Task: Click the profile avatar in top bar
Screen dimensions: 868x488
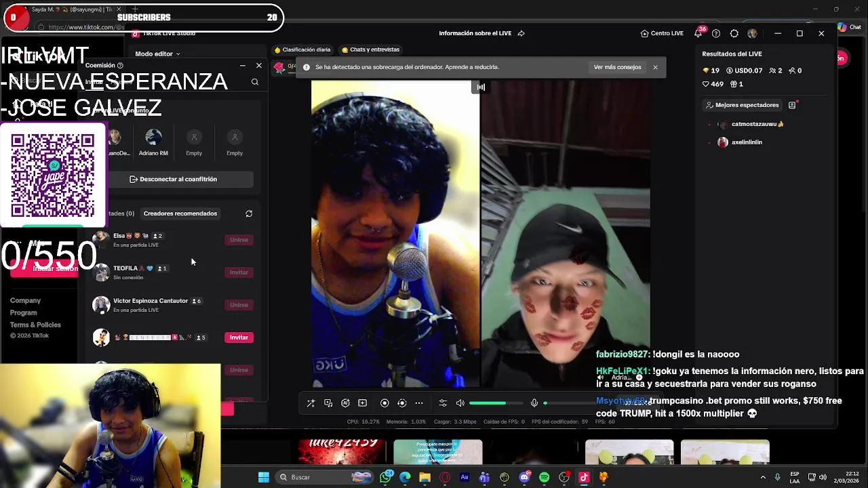Action: pos(752,33)
